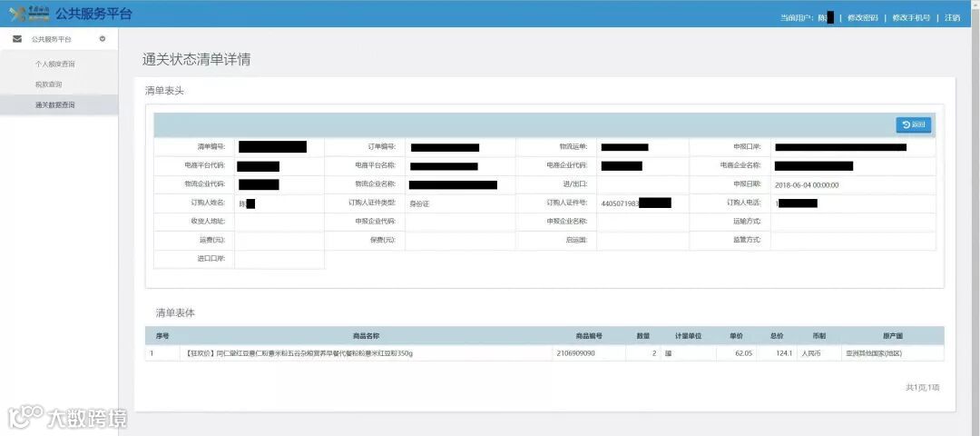The height and width of the screenshot is (436, 980).
Task: Click the 电商企业名称 field label
Action: click(x=740, y=165)
